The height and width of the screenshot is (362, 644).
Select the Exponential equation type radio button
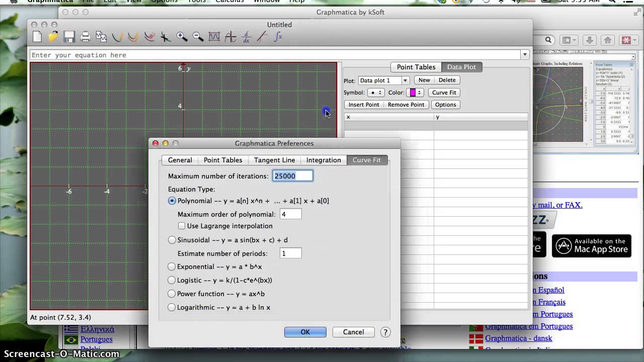(172, 266)
